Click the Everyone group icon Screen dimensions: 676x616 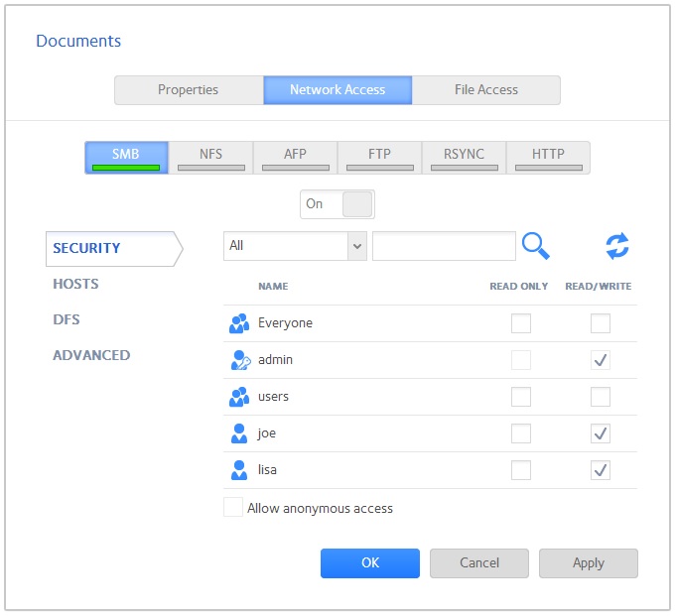[238, 323]
